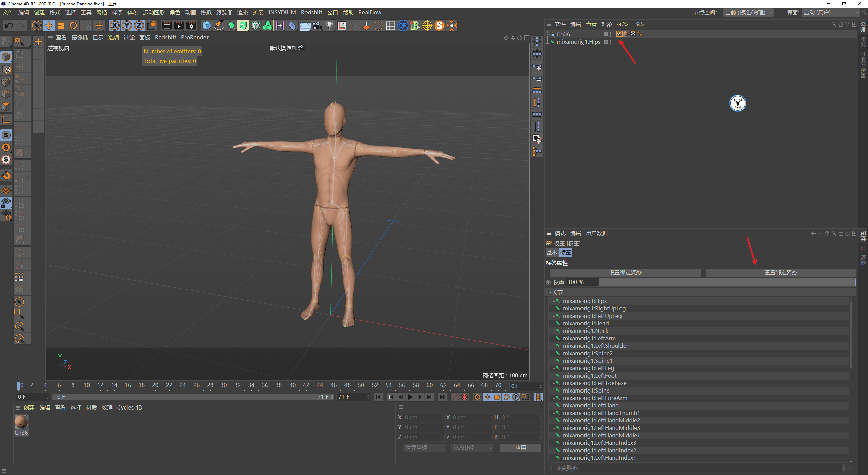The image size is (868, 475).
Task: Click the texture tag on the Ch36 object
Action: click(x=626, y=34)
